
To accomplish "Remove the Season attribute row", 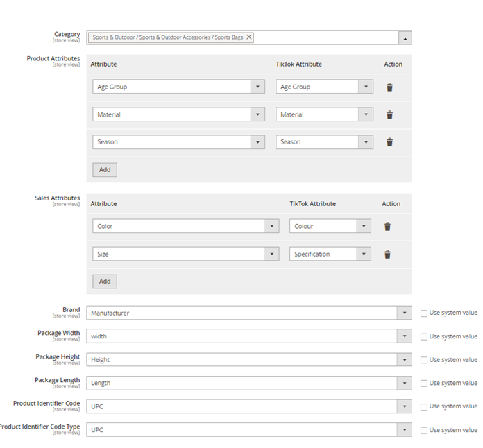I will (x=390, y=142).
